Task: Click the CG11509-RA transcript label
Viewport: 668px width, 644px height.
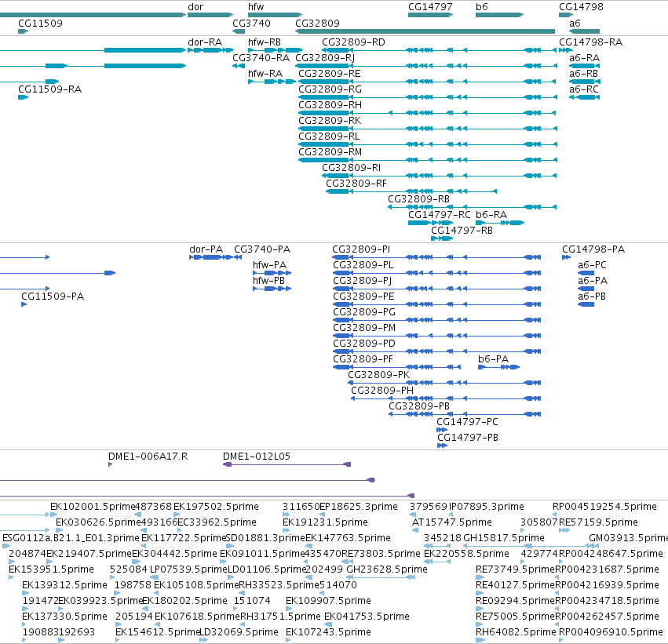Action: (49, 89)
